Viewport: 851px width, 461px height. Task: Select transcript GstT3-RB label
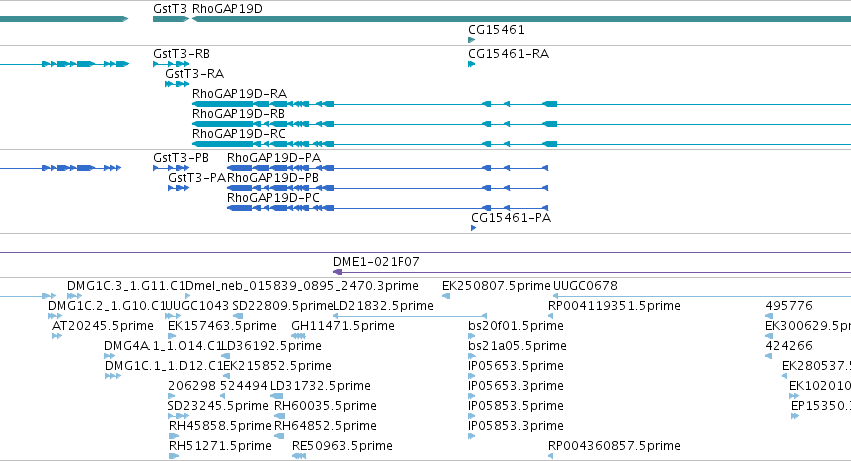point(181,54)
